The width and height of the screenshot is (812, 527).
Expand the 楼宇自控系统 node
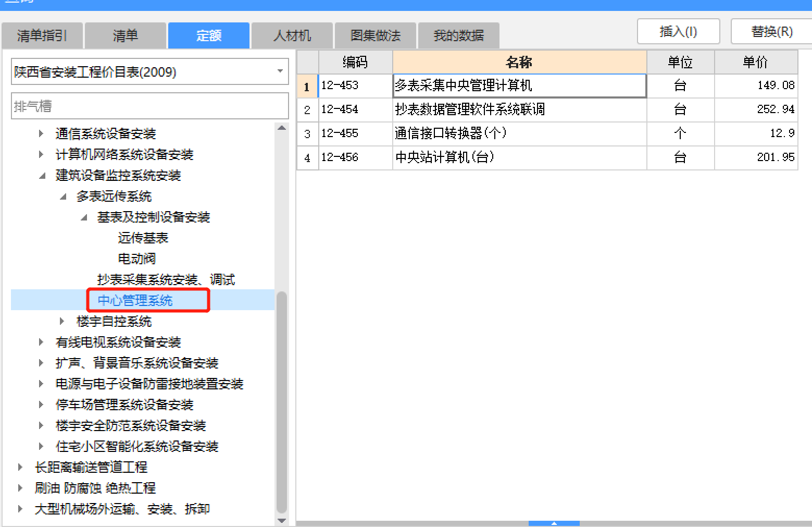point(62,321)
